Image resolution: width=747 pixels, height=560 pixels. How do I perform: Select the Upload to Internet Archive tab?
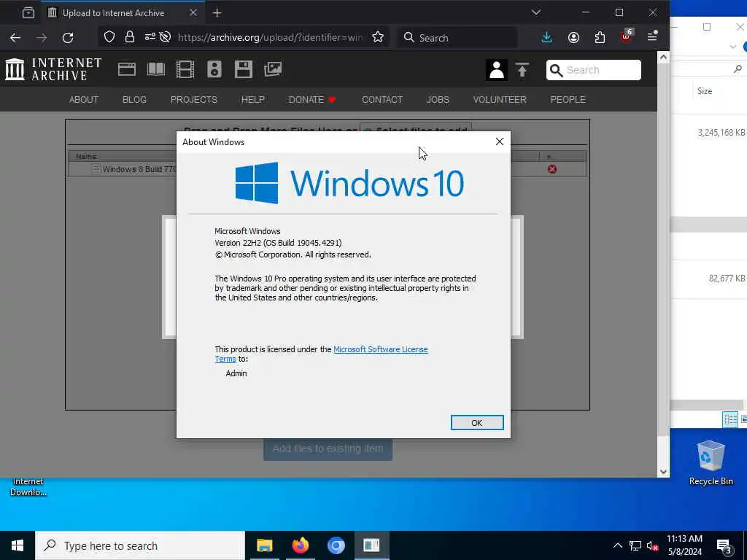(123, 13)
